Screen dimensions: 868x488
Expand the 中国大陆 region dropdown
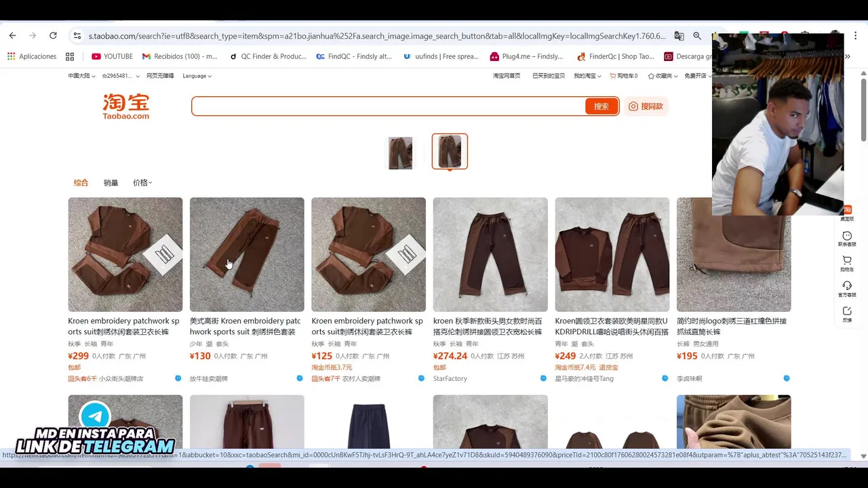tap(81, 76)
